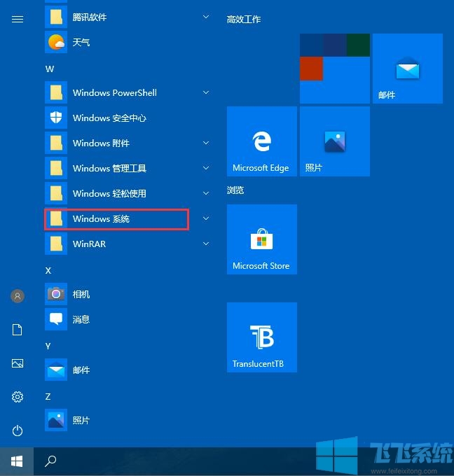Launch the Microsoft Edge tile

point(261,141)
